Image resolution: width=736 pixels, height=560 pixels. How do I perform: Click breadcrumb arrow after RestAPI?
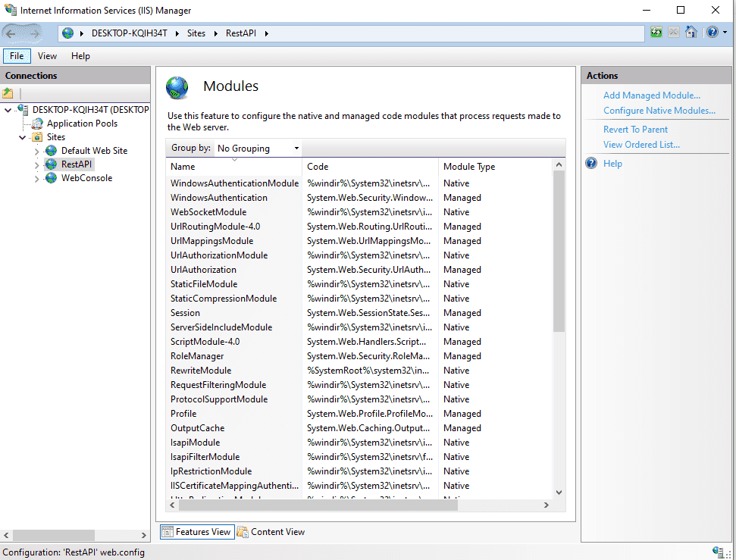pos(267,33)
